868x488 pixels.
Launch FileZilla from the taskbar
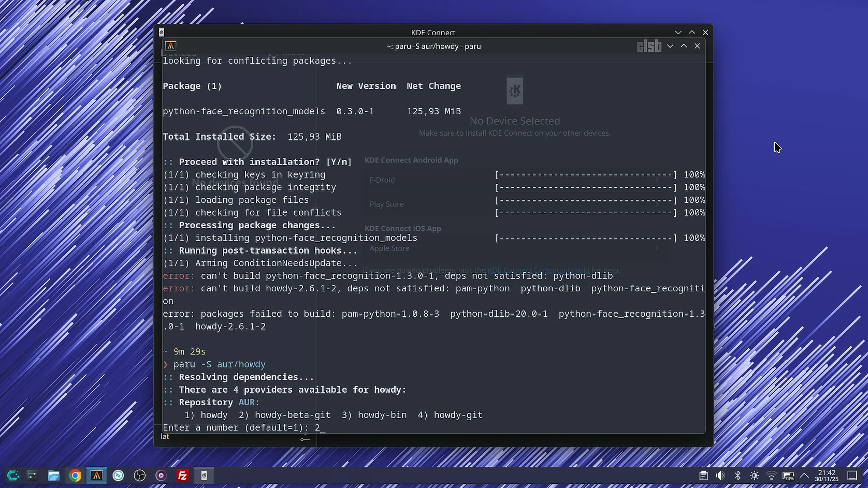click(182, 476)
